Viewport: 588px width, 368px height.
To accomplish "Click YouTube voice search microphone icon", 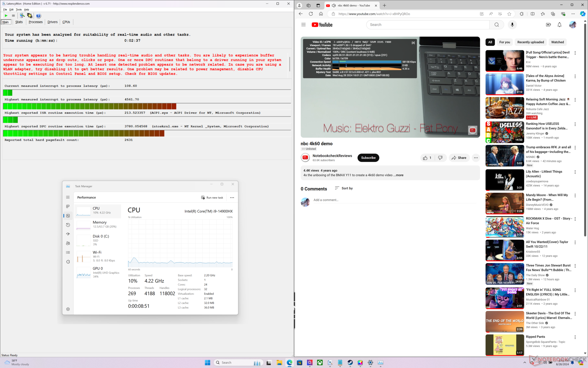I will pos(512,25).
